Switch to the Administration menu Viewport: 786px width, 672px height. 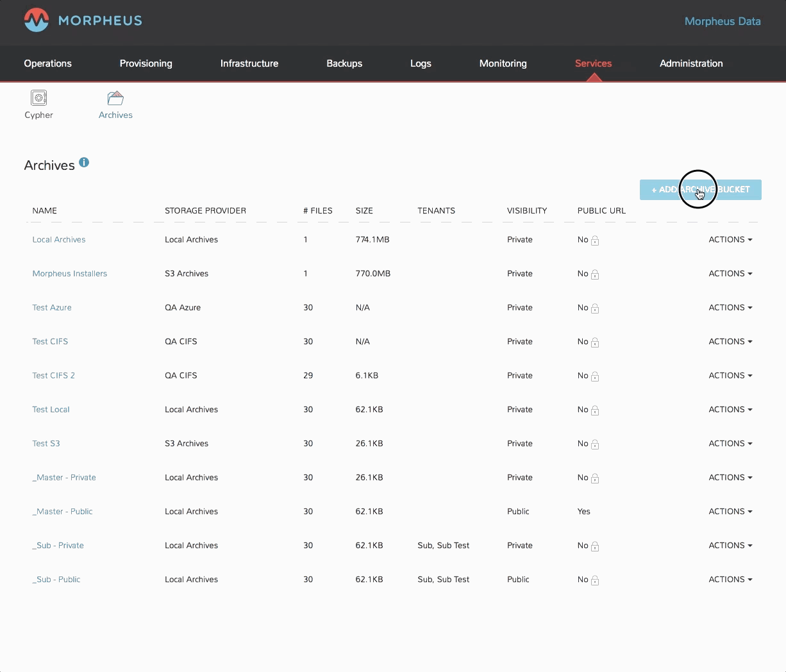click(x=691, y=63)
